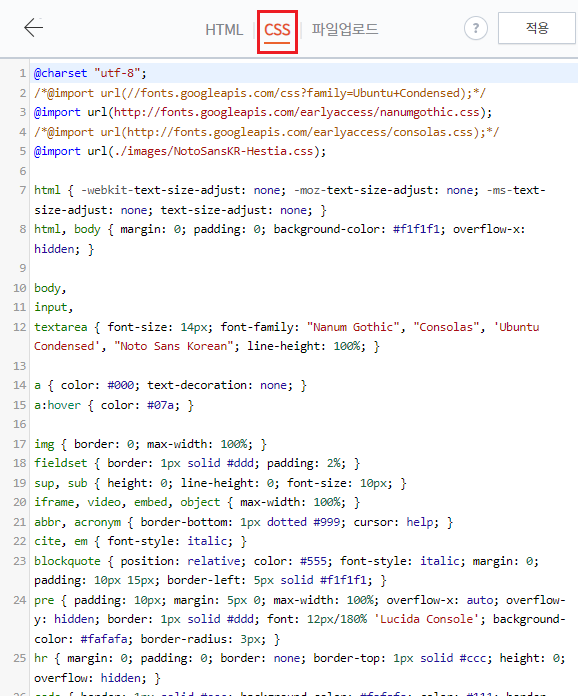
Task: Click the NotoSansKR-Hestia.css import line
Action: coord(180,151)
